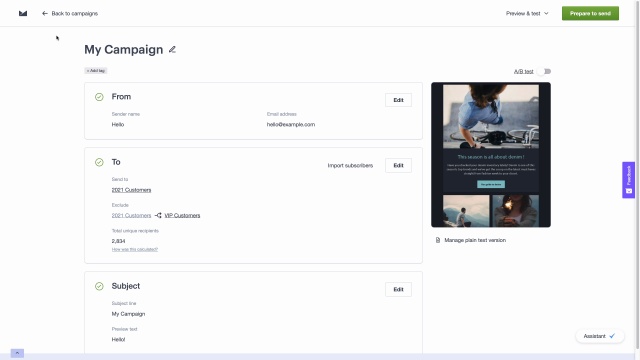The image size is (640, 360).
Task: Open excluded 2021 Customers list link
Action: pyautogui.click(x=131, y=216)
